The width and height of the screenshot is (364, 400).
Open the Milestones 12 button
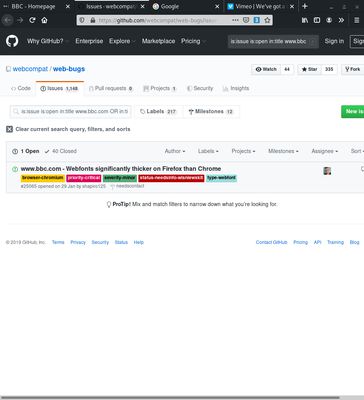pyautogui.click(x=211, y=111)
